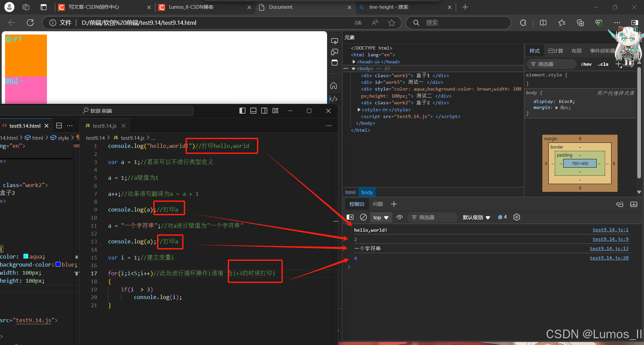Toggle the .cls class editor
This screenshot has width=644, height=345.
[x=603, y=64]
